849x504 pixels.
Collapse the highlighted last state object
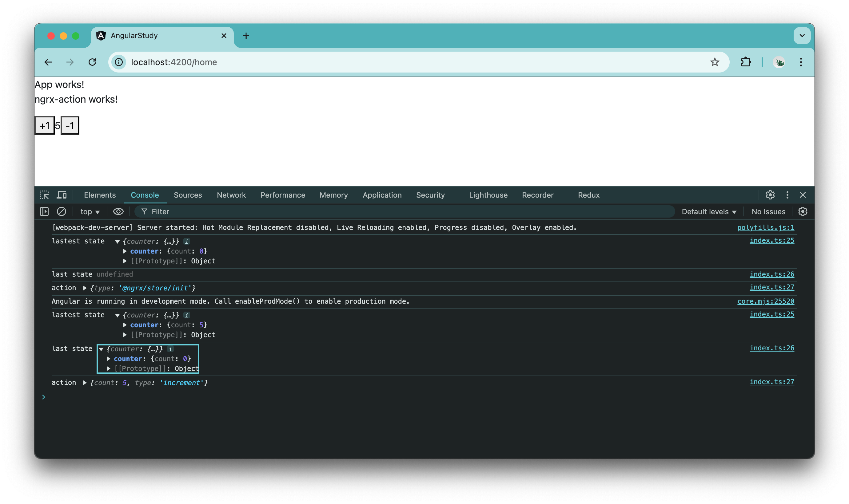102,349
